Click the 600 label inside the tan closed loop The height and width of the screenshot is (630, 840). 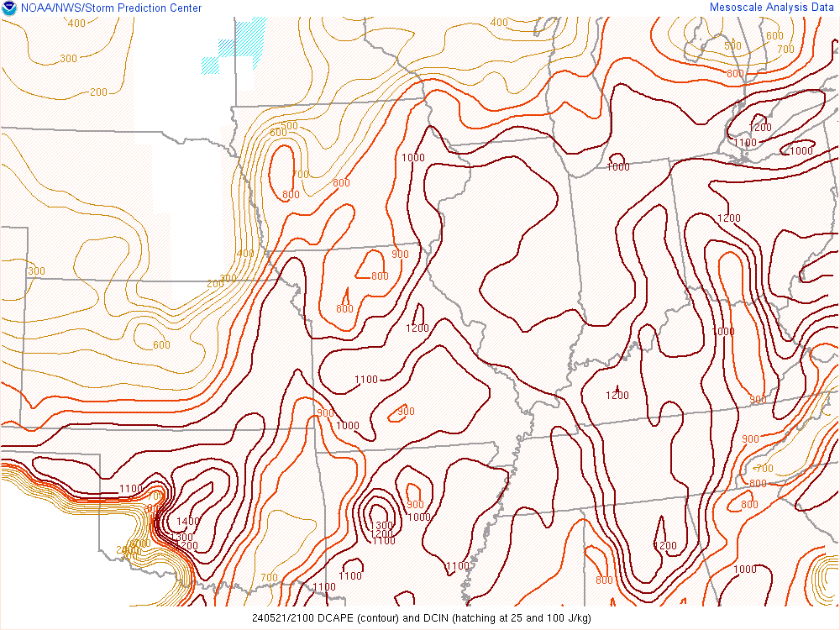(x=161, y=345)
